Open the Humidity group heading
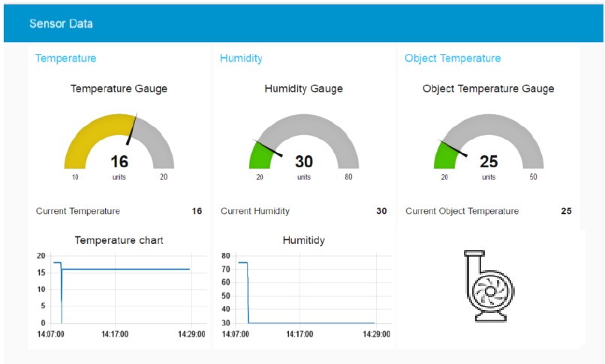Screen dimensions: 605x364 coord(241,58)
